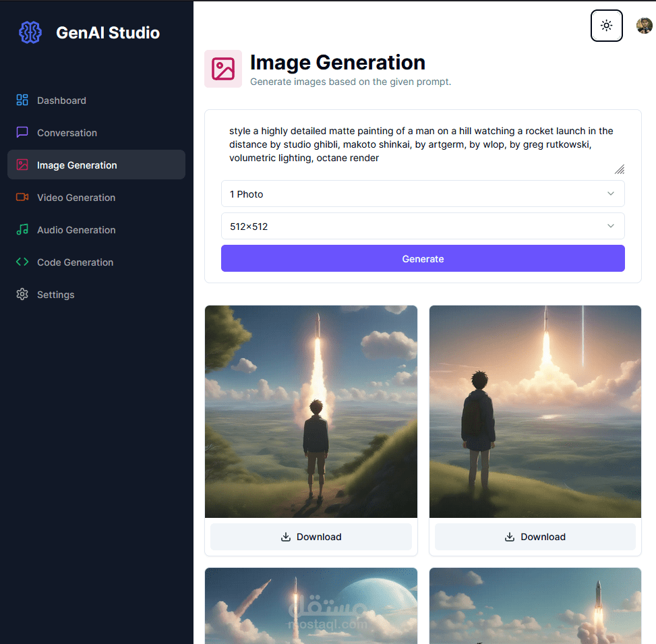Open Dashboard in the sidebar
This screenshot has width=656, height=644.
pos(96,100)
